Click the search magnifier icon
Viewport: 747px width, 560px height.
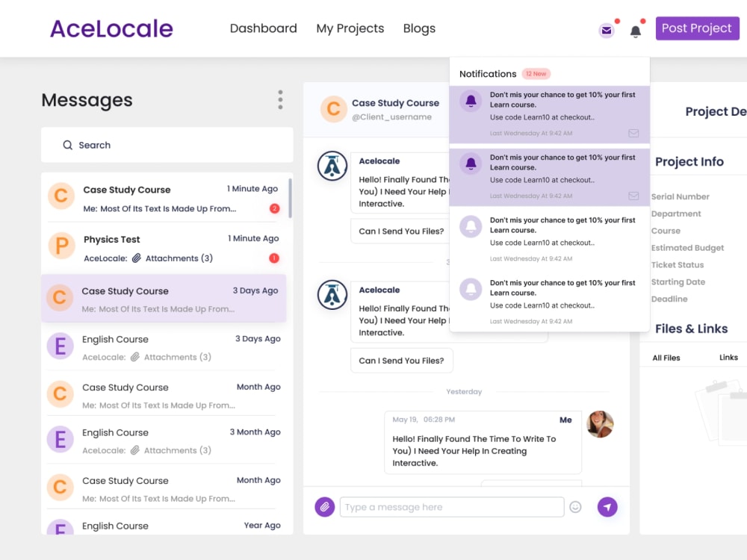68,145
